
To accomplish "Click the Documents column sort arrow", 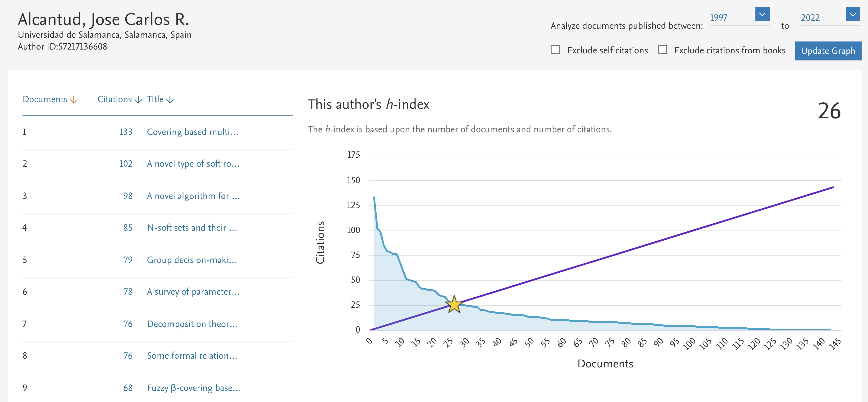I will coord(74,100).
